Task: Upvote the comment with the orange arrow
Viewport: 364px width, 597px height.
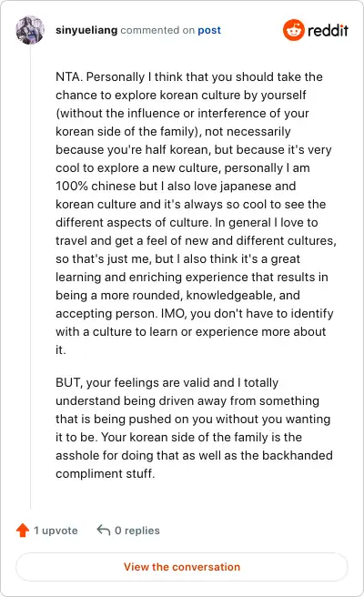Action: [23, 530]
